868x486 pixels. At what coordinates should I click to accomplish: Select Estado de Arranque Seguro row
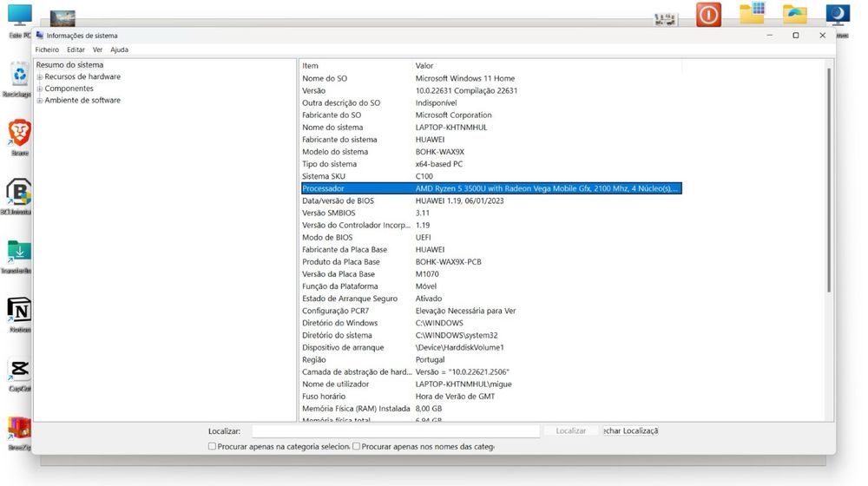pyautogui.click(x=491, y=299)
